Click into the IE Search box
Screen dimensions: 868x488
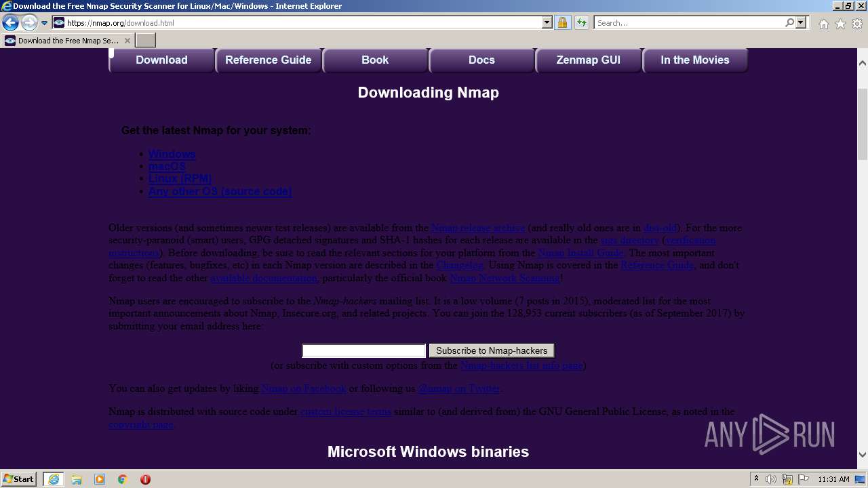(x=688, y=23)
